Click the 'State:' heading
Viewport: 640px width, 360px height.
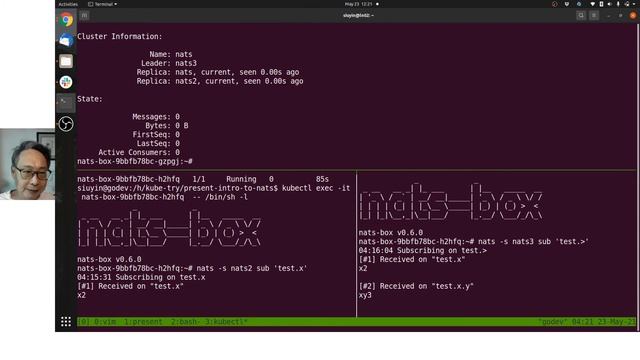tap(90, 99)
